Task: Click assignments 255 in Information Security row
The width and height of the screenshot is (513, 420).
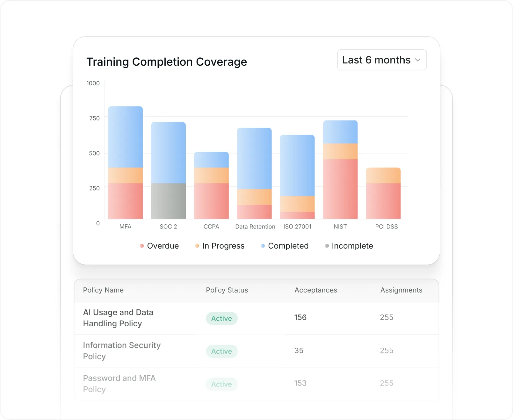Action: 387,351
